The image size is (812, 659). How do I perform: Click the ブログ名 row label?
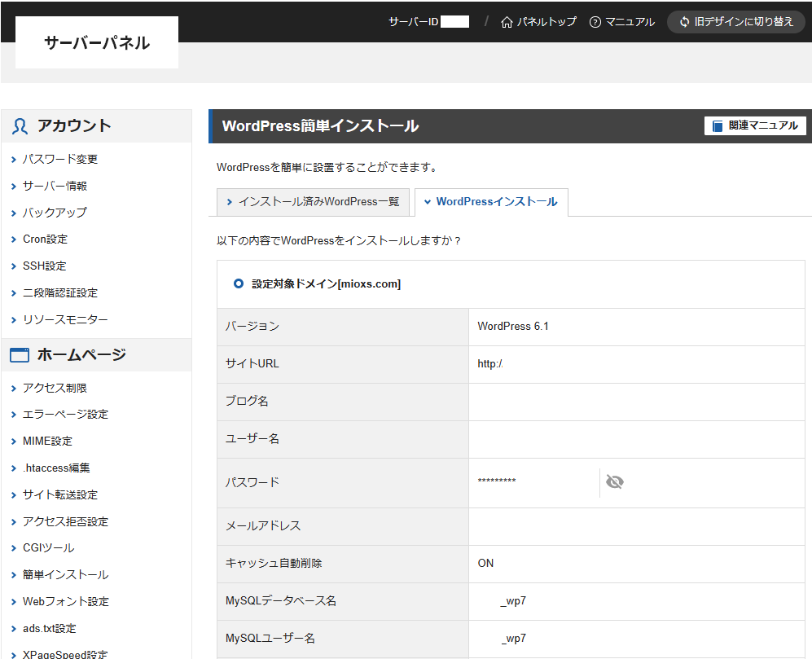click(x=247, y=402)
